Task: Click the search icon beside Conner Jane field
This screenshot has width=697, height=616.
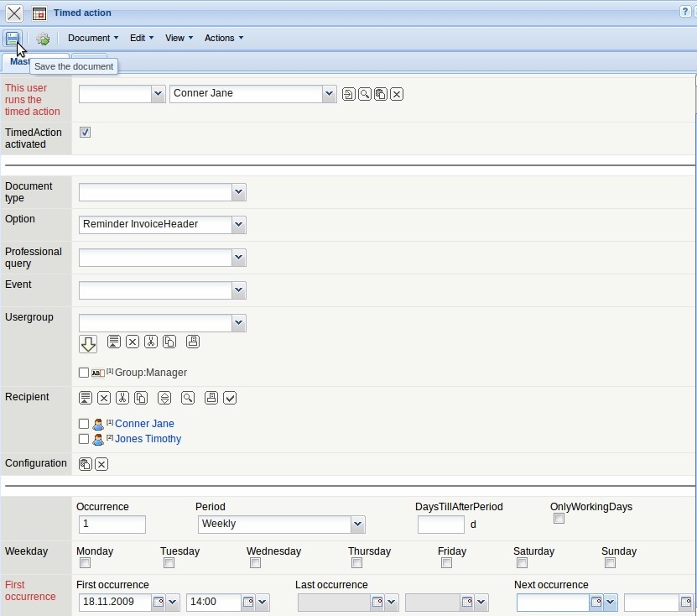Action: click(365, 94)
